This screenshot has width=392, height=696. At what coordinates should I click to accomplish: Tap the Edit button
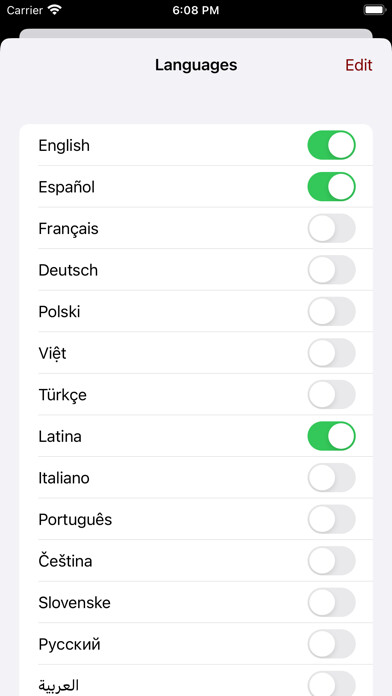click(359, 65)
